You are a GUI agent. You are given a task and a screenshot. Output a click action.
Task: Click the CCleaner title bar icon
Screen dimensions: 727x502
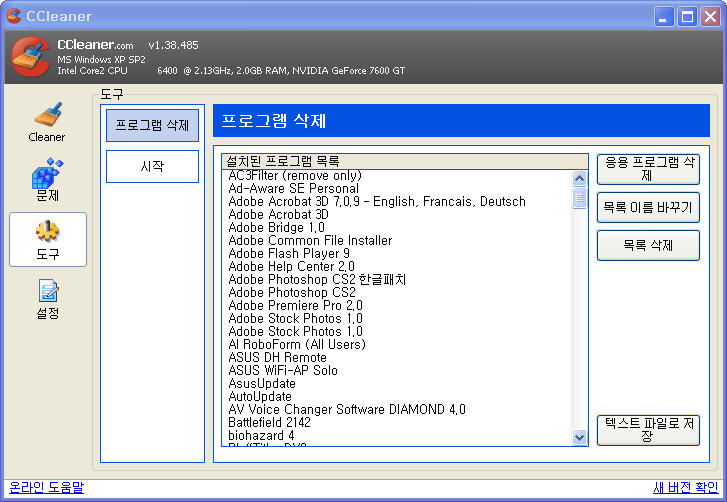click(14, 16)
